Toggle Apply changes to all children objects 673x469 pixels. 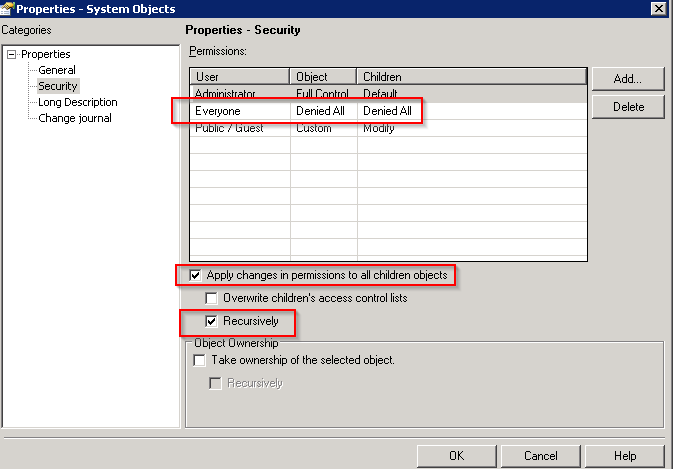(x=197, y=275)
